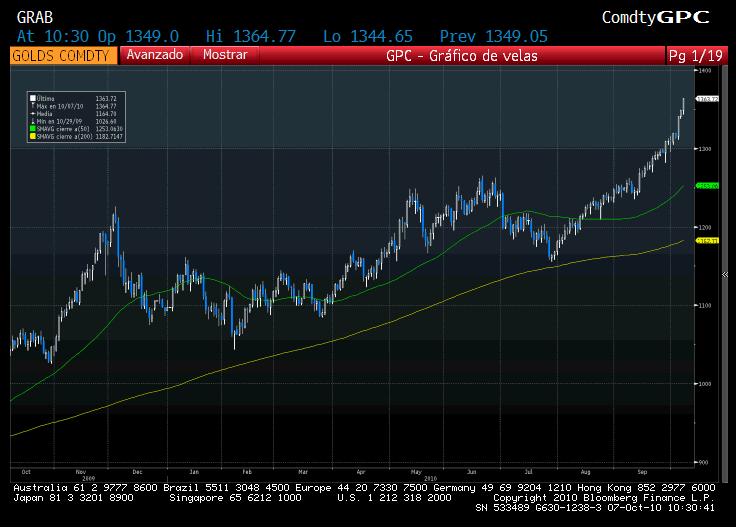Click the 1200 price axis label

[x=705, y=227]
